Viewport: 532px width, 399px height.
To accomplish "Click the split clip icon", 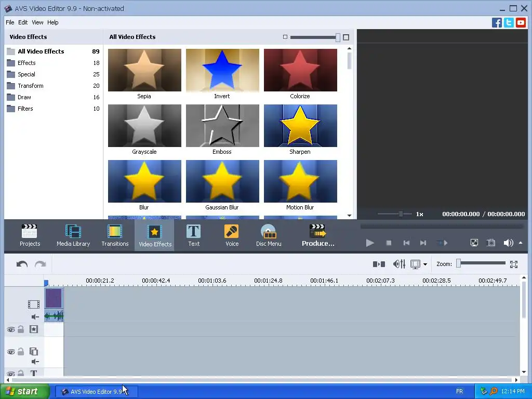I will [379, 264].
